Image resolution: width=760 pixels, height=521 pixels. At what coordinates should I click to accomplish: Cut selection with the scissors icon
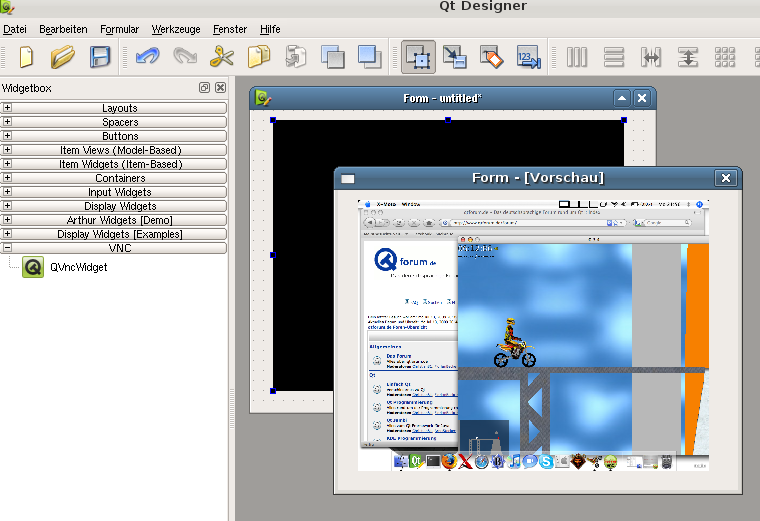click(222, 57)
